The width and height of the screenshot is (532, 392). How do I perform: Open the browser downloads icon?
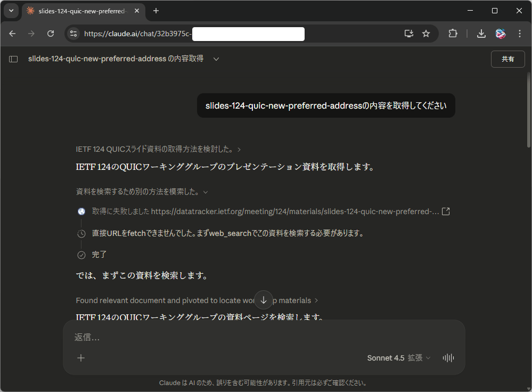click(481, 33)
